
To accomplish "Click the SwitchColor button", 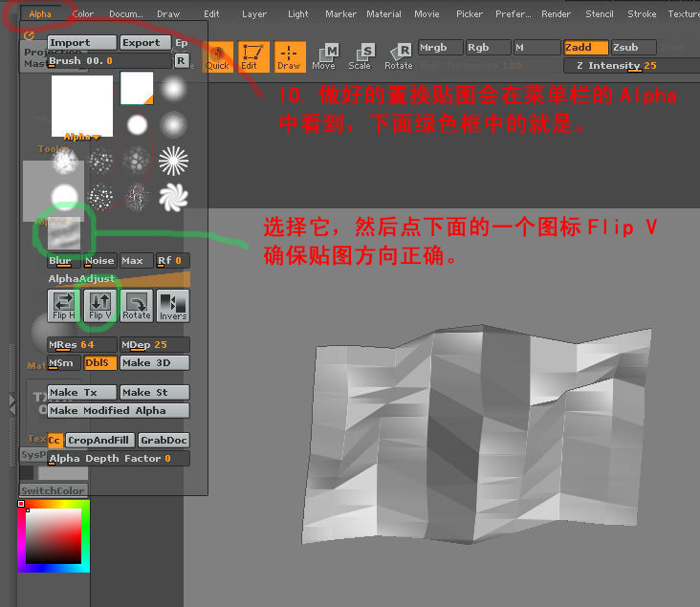I will coord(54,490).
